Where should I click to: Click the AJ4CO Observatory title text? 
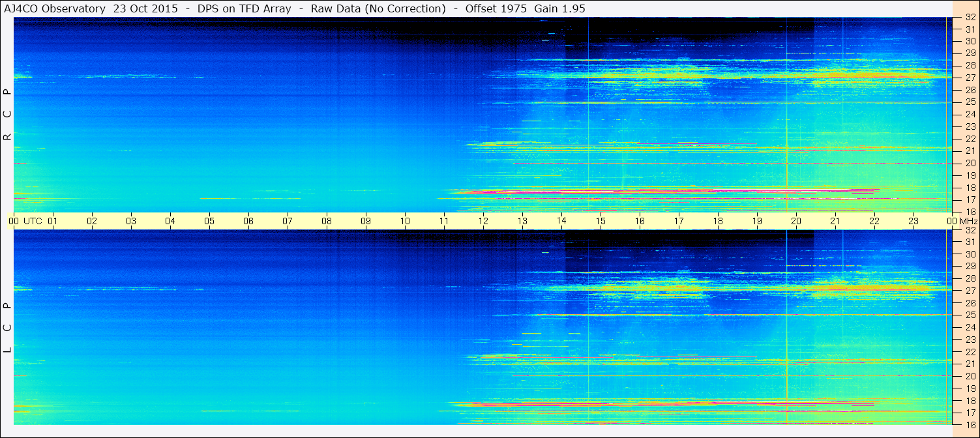pos(55,9)
